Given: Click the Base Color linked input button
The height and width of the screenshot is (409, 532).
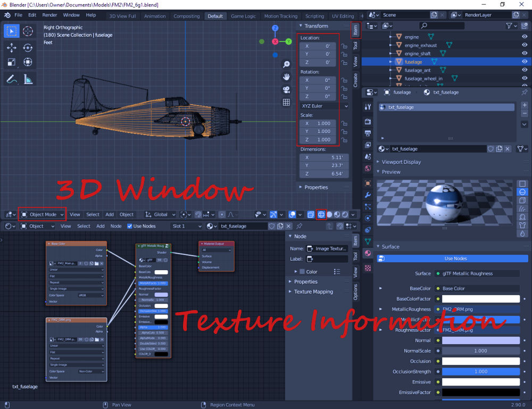Looking at the screenshot, I should (478, 288).
